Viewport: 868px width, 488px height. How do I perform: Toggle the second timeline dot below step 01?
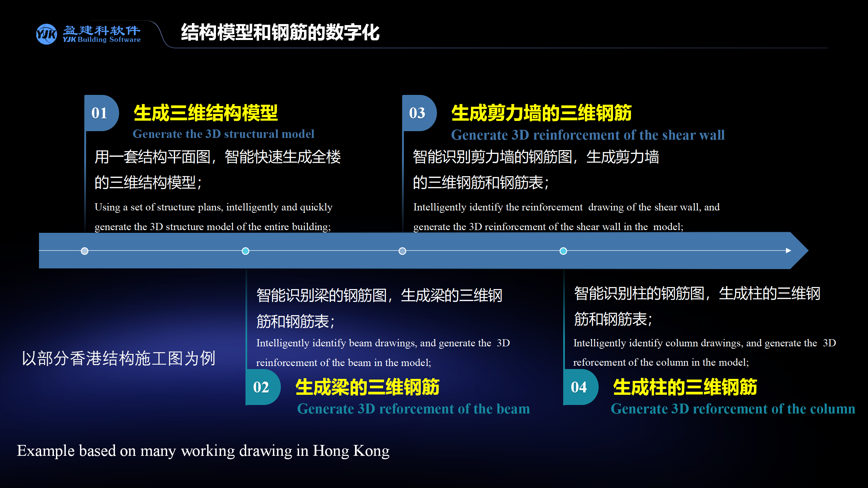[245, 251]
